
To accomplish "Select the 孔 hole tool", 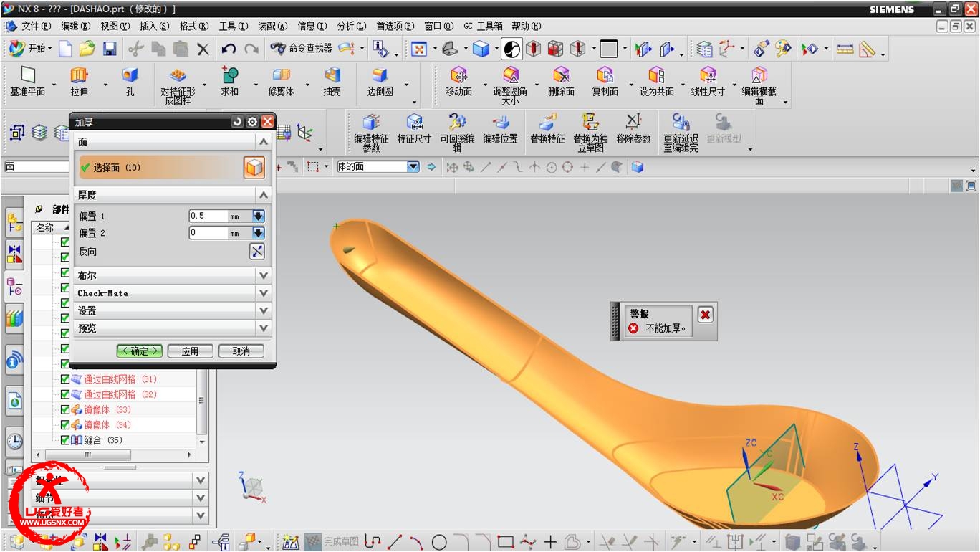I will (130, 82).
